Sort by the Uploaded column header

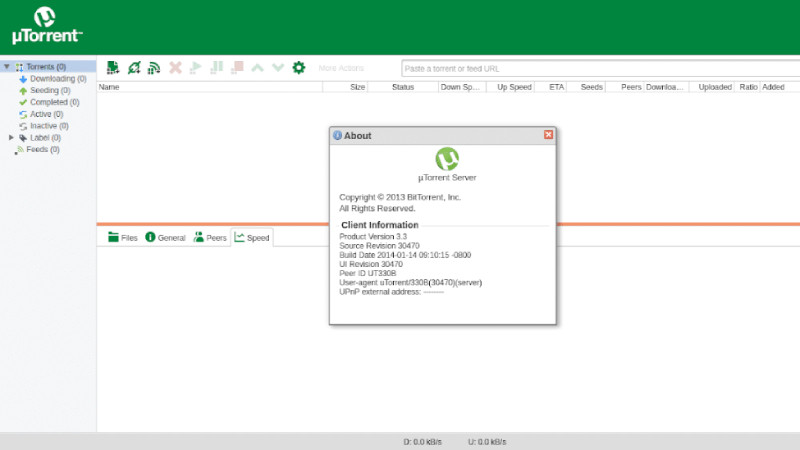tap(711, 87)
